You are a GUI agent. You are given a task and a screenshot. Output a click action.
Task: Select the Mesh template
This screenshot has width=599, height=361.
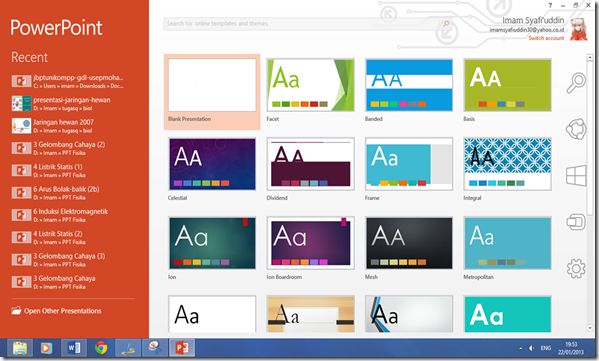point(409,243)
